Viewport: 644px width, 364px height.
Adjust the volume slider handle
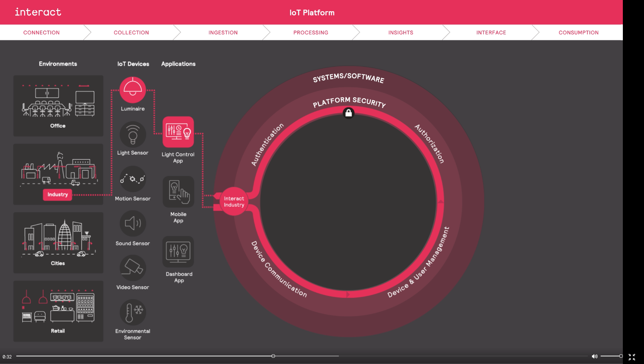tap(621, 356)
